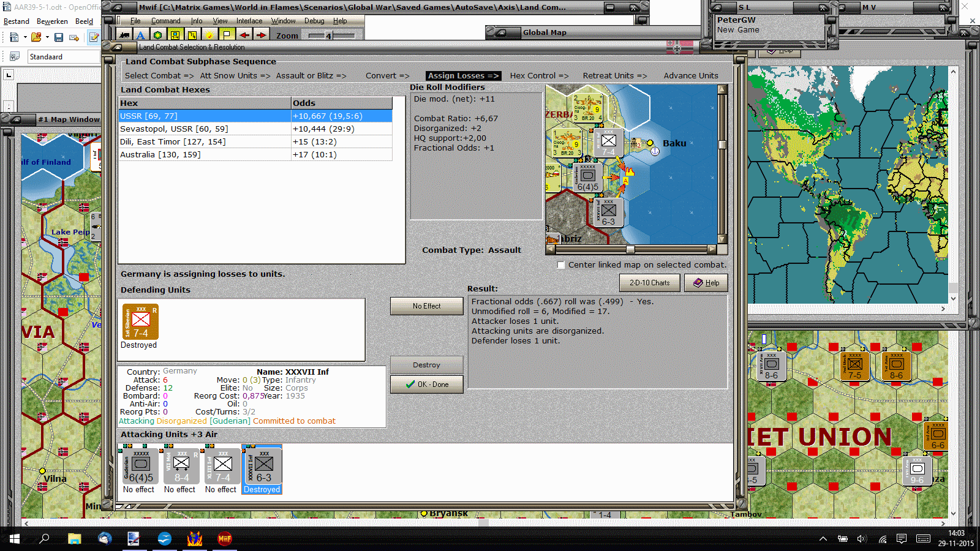Click the OK - Done button

click(x=426, y=384)
